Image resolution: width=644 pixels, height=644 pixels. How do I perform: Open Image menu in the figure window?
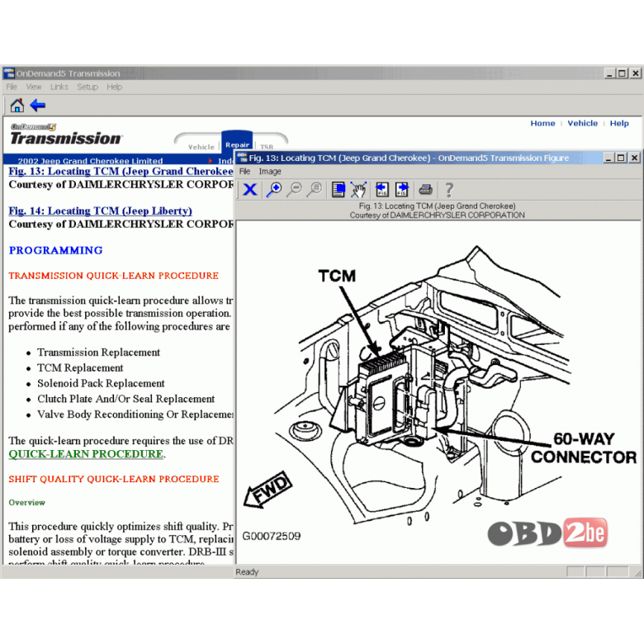(x=270, y=171)
